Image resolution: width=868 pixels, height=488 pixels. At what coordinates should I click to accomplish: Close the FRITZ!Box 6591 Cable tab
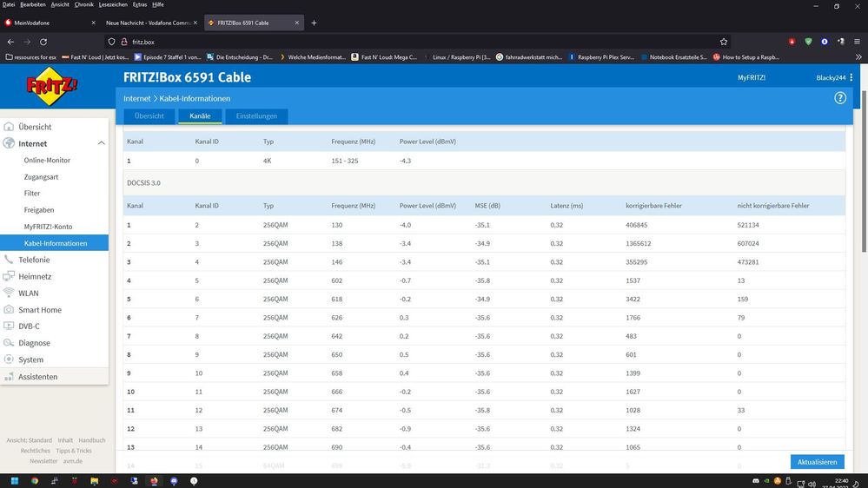coord(296,23)
